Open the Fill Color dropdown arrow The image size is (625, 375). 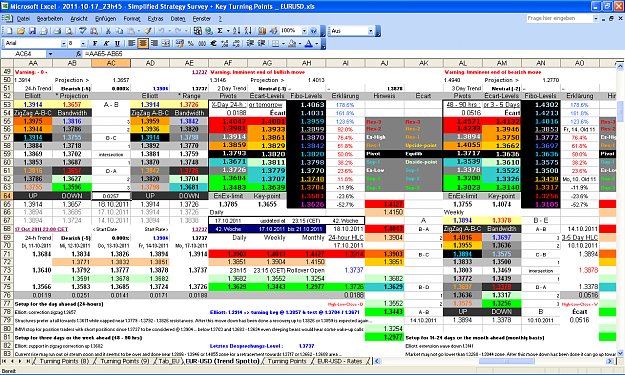coord(300,43)
